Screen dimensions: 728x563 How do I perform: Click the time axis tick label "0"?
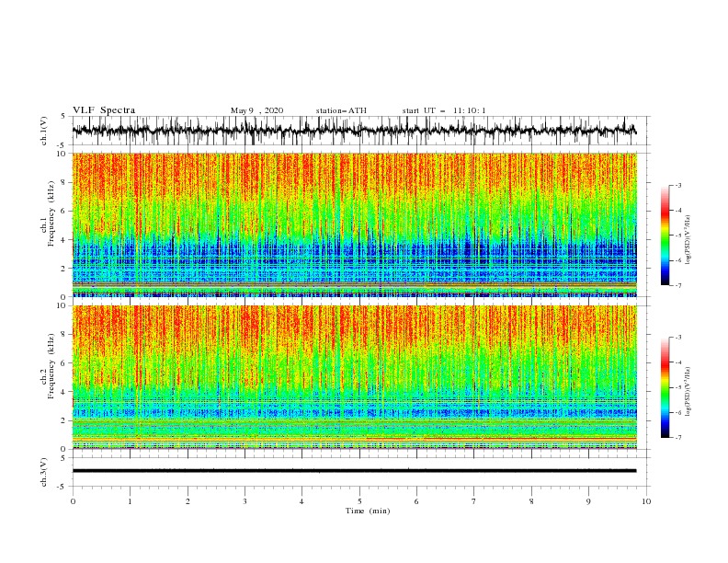tap(73, 501)
